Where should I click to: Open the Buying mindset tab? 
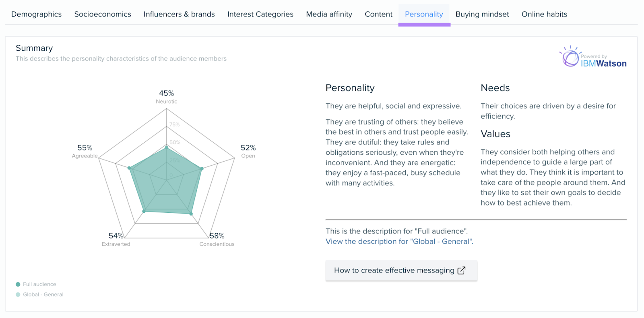482,14
